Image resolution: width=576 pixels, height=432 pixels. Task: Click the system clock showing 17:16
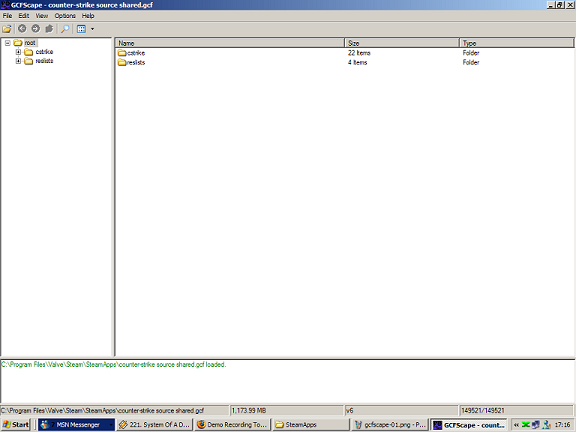coord(562,425)
